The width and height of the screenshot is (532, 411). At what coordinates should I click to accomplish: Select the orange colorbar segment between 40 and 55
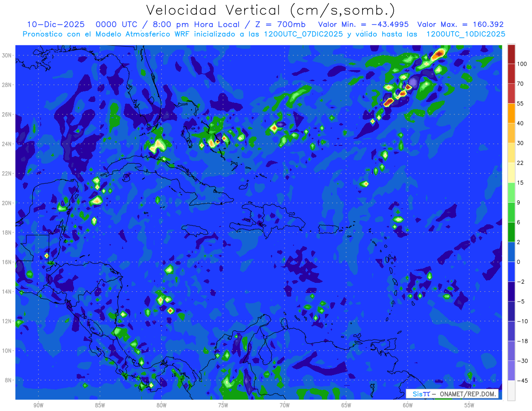pos(511,113)
